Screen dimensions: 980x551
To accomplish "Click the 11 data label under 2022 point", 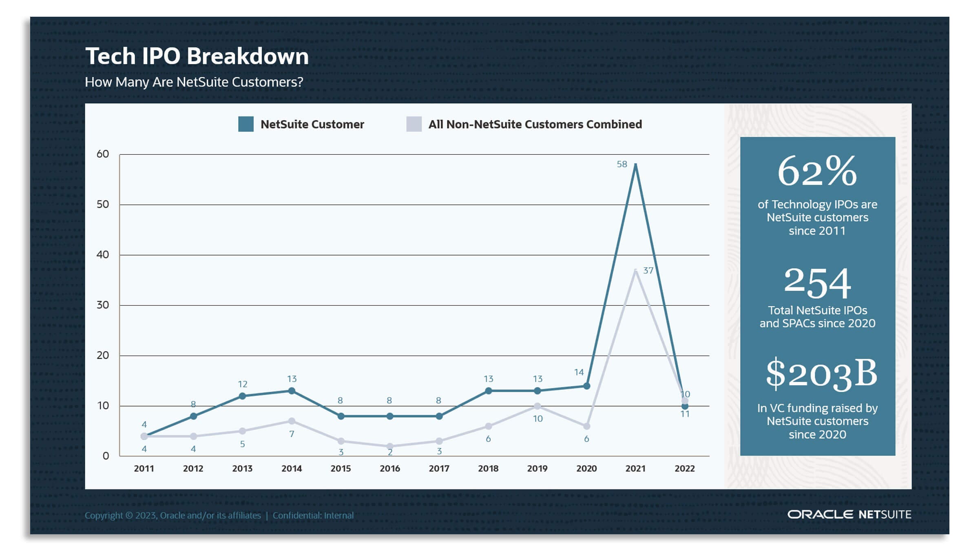I will tap(685, 414).
